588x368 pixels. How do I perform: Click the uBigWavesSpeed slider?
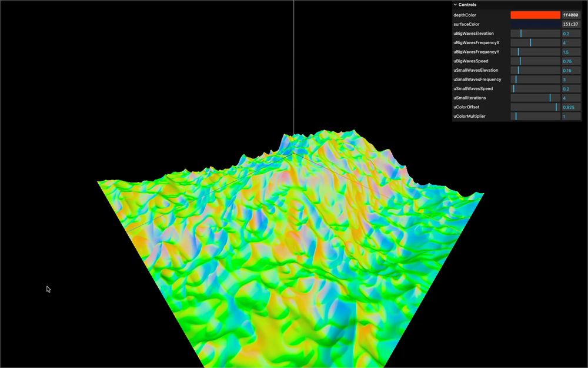pos(535,61)
